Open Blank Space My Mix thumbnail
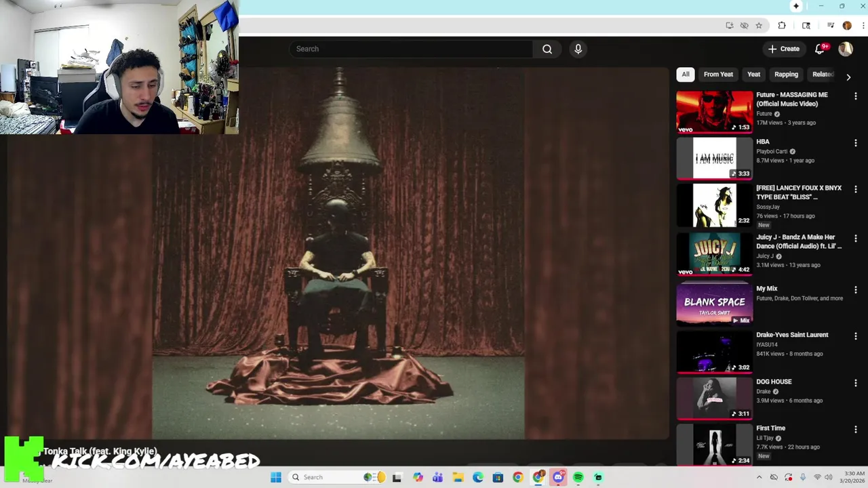Screen dimensions: 868x488 pyautogui.click(x=714, y=305)
